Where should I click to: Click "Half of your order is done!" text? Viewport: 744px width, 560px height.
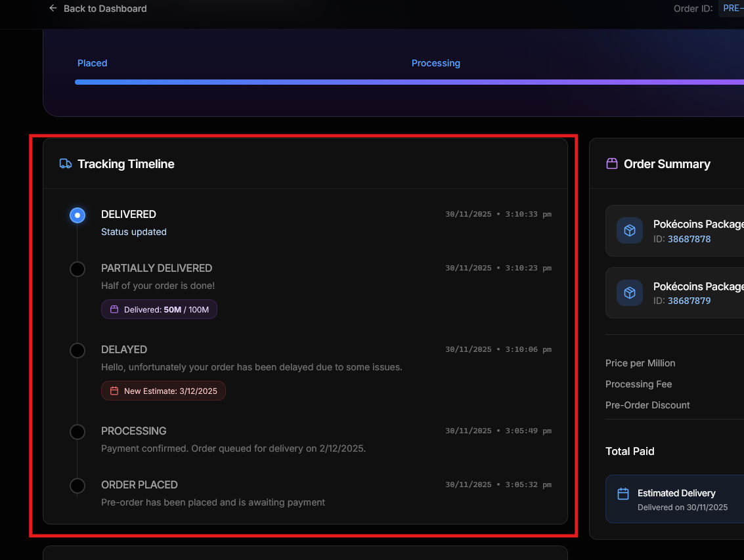tap(158, 286)
